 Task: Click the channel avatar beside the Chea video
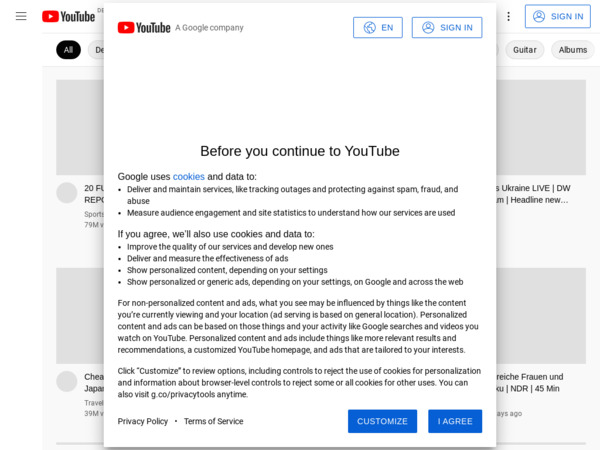67,381
